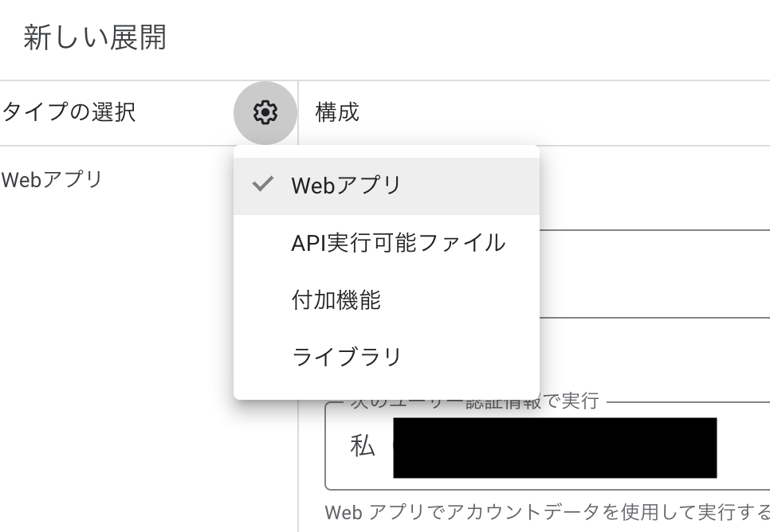Image resolution: width=770 pixels, height=532 pixels.
Task: Select Webアプリ in the type menu
Action: 346,186
